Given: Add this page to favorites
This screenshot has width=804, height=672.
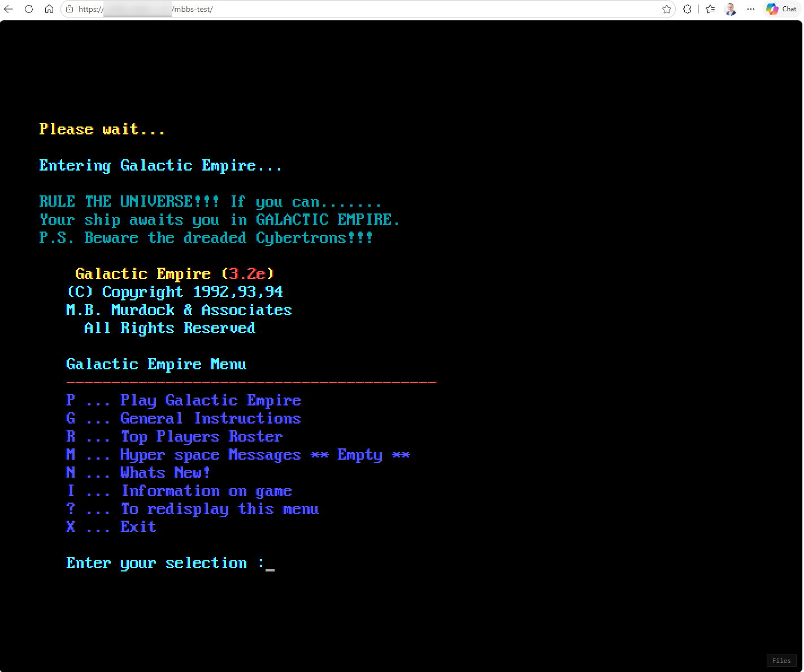Looking at the screenshot, I should [x=667, y=9].
